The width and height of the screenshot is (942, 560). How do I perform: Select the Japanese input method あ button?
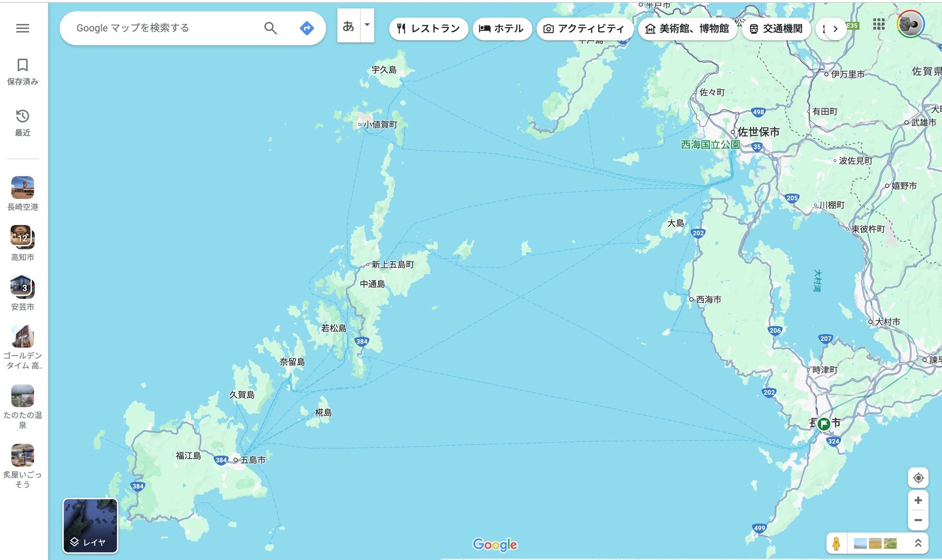(349, 26)
